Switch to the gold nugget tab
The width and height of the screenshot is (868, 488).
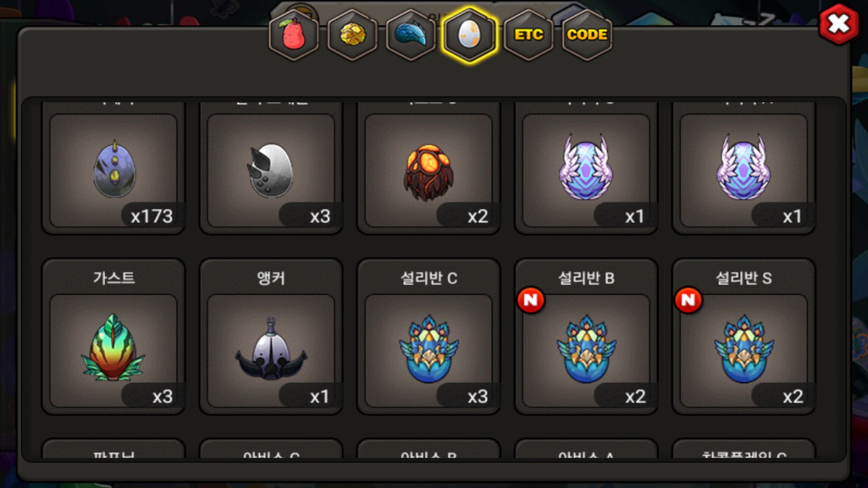click(x=353, y=35)
